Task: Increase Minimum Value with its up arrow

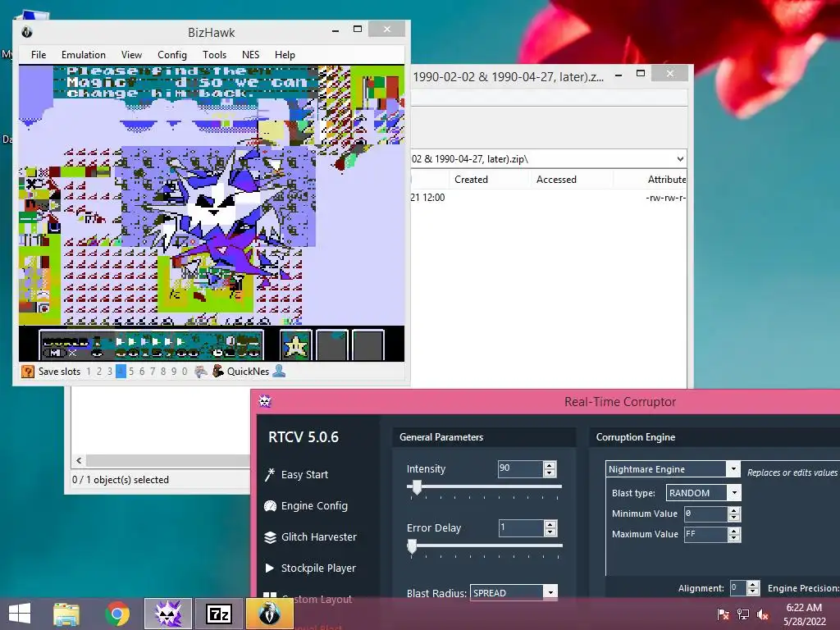Action: coord(734,510)
